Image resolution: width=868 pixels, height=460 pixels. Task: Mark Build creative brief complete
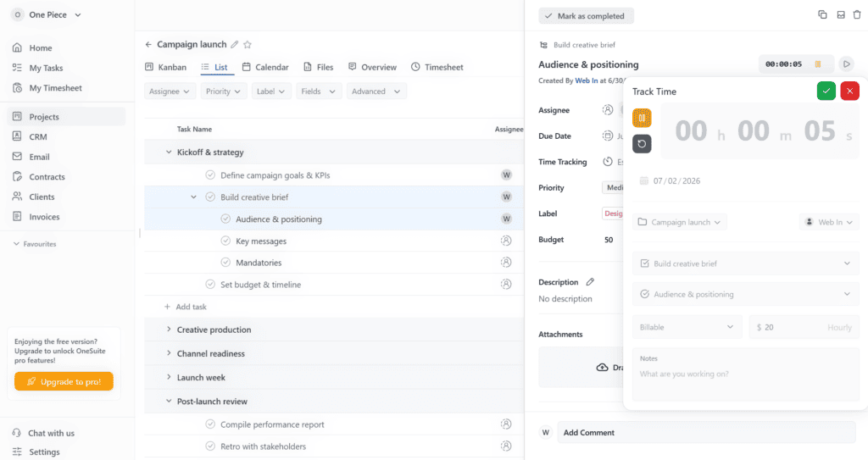click(210, 197)
